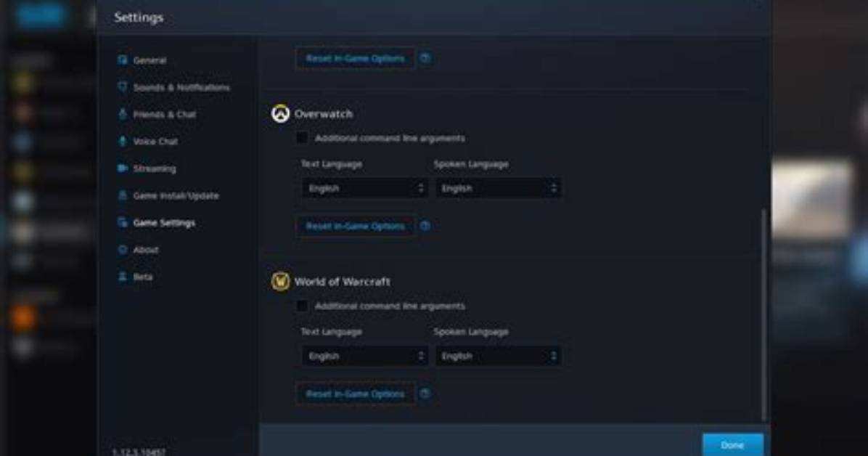Open help icon beside topmost Reset In-Game Options
The image size is (868, 456).
click(425, 58)
